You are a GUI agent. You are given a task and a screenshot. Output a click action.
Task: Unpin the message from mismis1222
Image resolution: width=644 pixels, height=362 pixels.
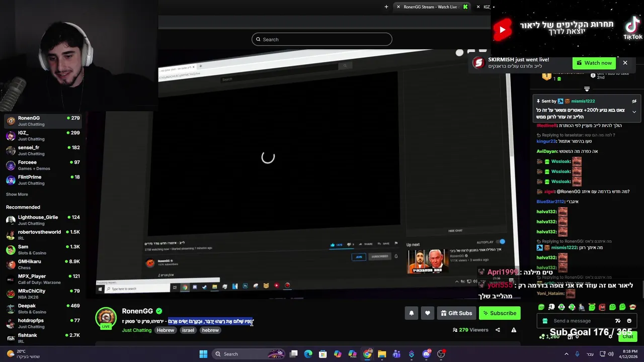[634, 101]
